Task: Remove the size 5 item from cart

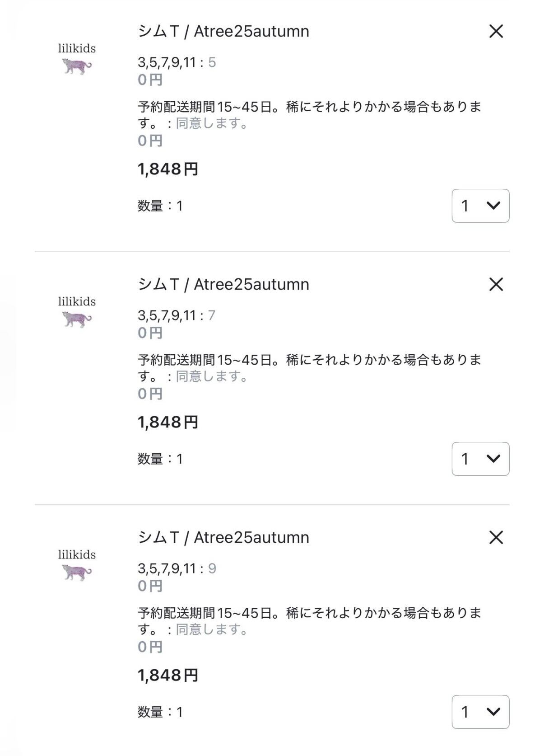Action: coord(496,32)
